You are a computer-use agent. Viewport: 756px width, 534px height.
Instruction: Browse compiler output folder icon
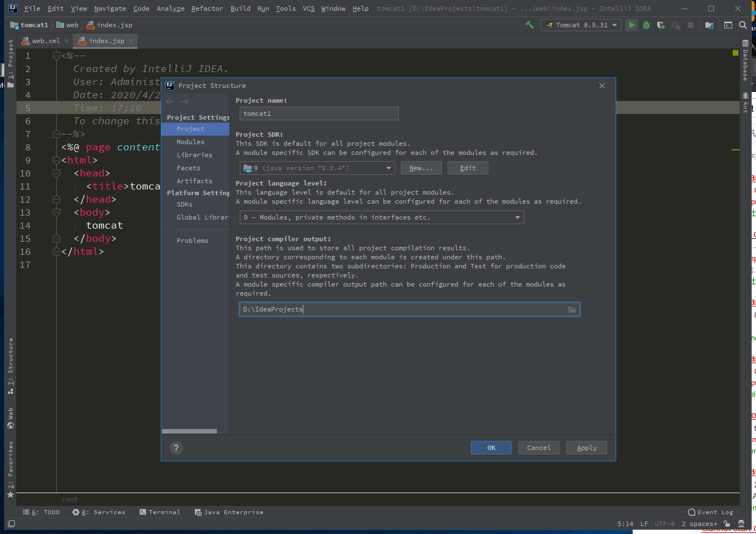572,309
